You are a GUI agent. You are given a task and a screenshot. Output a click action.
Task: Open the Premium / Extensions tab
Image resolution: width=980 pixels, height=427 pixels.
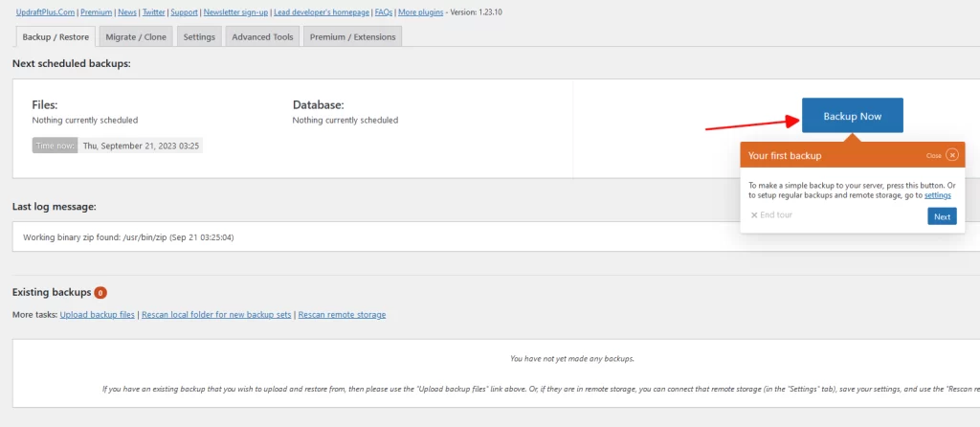(352, 37)
